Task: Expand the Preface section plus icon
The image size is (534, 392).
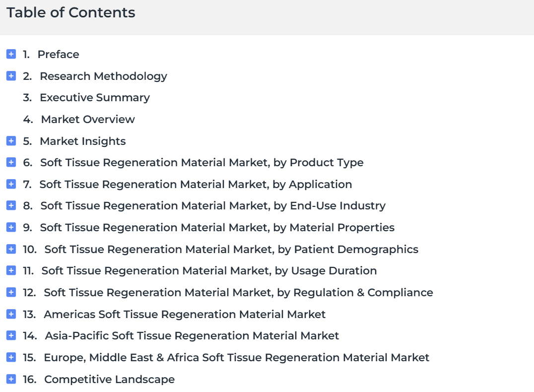Action: tap(11, 54)
